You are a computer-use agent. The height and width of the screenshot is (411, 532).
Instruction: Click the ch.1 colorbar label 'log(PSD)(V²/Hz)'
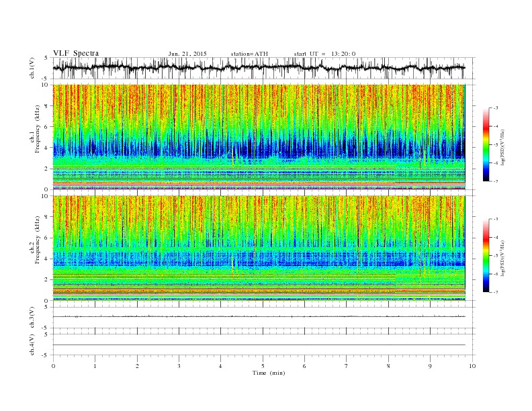503,147
